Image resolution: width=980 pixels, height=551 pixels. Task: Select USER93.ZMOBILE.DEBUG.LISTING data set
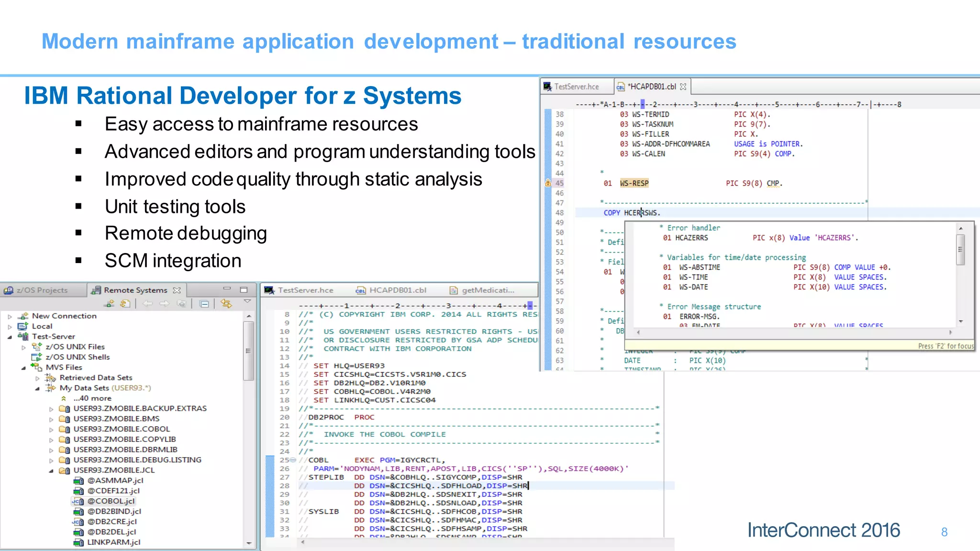tap(137, 460)
